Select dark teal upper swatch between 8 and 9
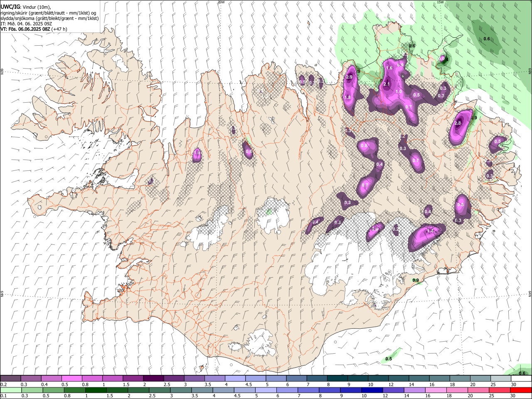 (x=337, y=379)
